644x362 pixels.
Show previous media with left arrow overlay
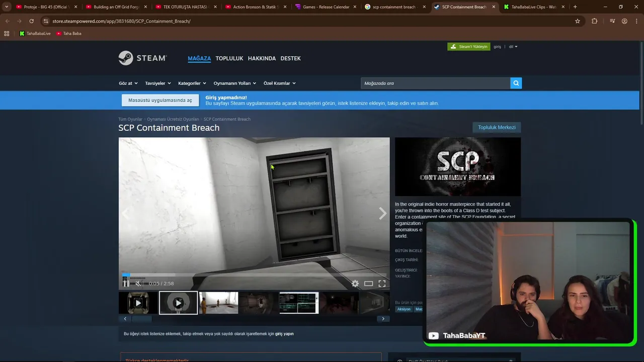point(125,214)
